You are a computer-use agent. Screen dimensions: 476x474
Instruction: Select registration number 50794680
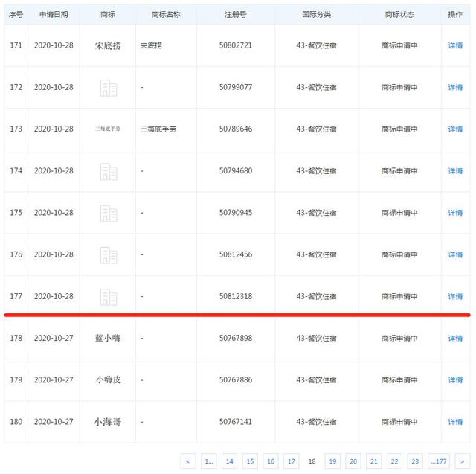point(236,171)
